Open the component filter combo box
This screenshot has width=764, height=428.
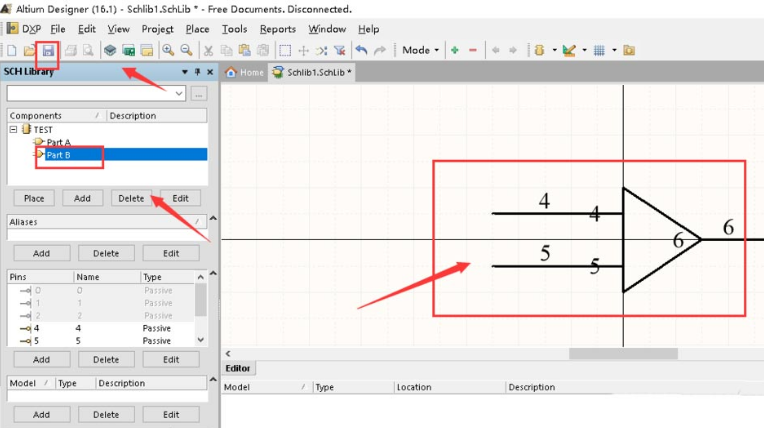[96, 93]
